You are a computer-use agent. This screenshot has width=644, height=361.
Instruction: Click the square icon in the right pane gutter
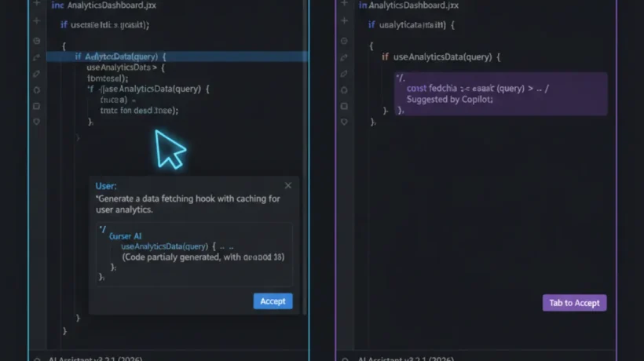pos(344,106)
